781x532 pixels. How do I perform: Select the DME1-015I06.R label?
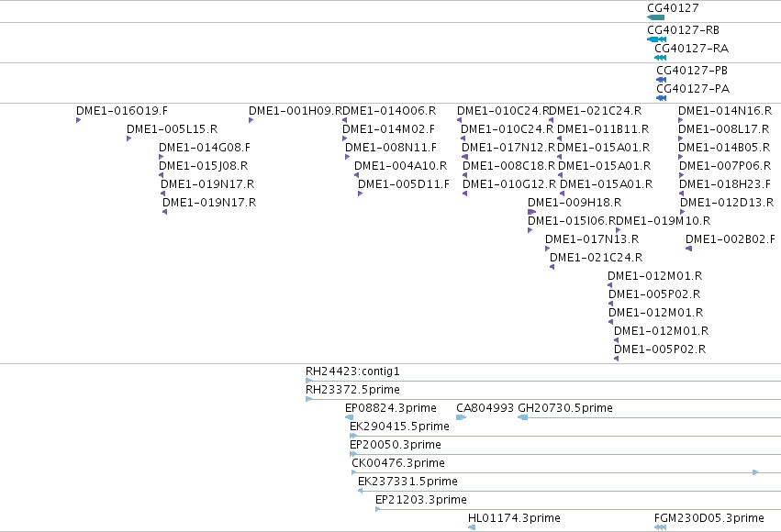click(572, 220)
